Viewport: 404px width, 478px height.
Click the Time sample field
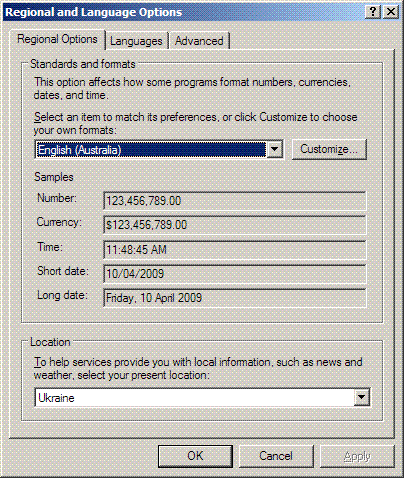pos(235,250)
